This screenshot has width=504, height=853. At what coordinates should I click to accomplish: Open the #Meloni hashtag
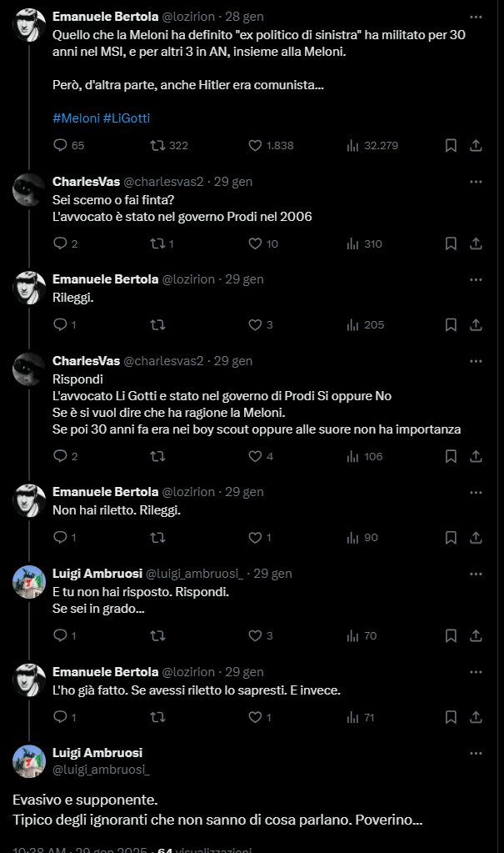76,118
